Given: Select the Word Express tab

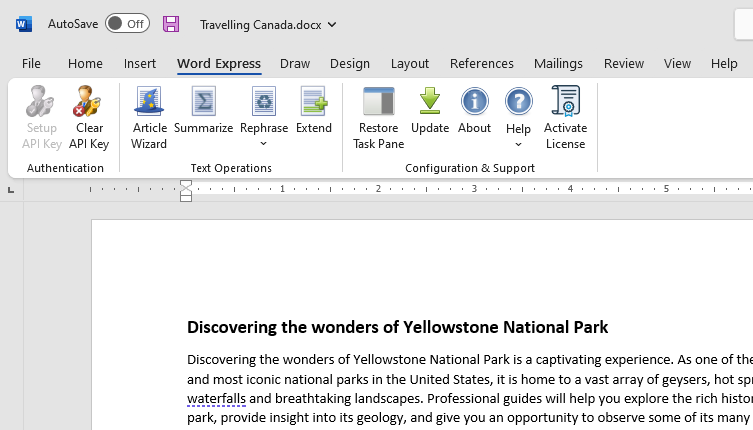Looking at the screenshot, I should click(219, 63).
